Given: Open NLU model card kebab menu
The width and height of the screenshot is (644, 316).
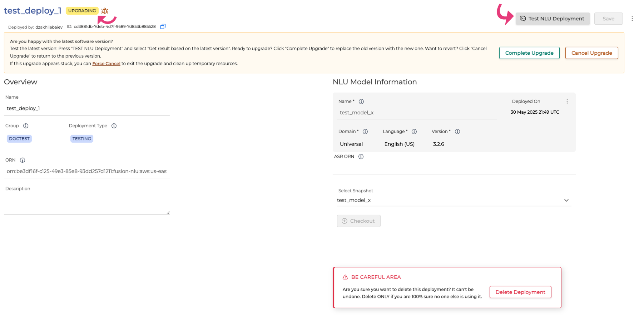Looking at the screenshot, I should point(567,102).
